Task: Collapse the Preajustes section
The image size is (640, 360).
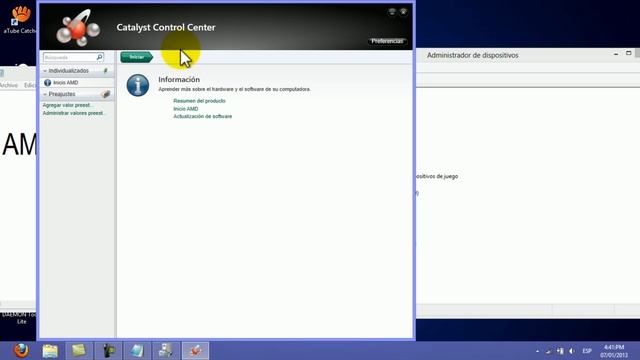Action: (x=45, y=94)
